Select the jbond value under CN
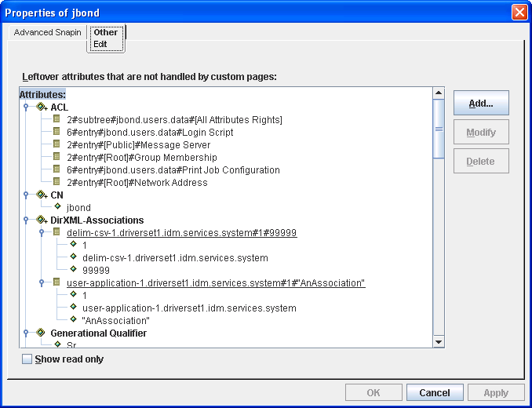This screenshot has height=408, width=532. [78, 208]
